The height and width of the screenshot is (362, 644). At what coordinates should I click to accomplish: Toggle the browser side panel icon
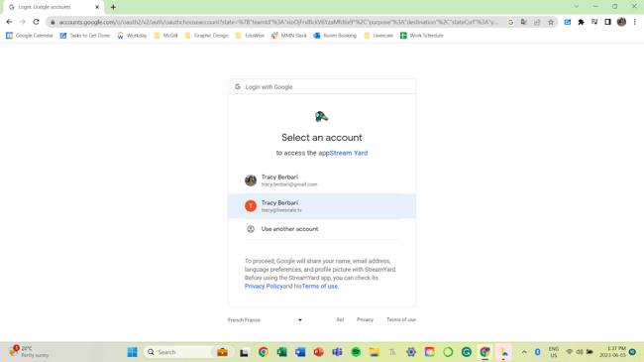(x=608, y=22)
